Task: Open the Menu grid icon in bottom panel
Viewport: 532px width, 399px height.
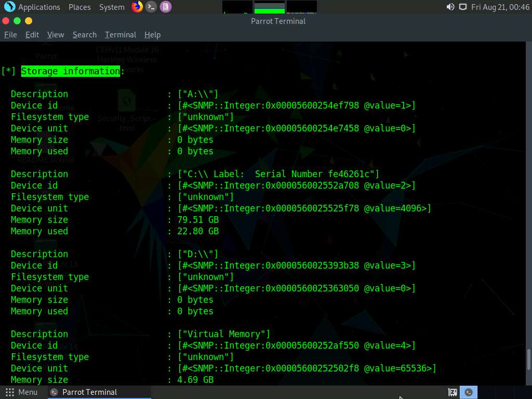Action: coord(10,392)
